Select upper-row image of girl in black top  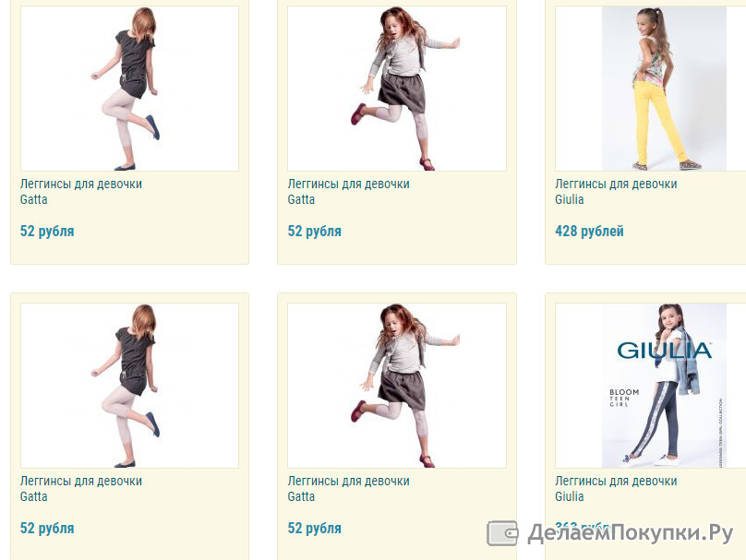click(x=129, y=89)
